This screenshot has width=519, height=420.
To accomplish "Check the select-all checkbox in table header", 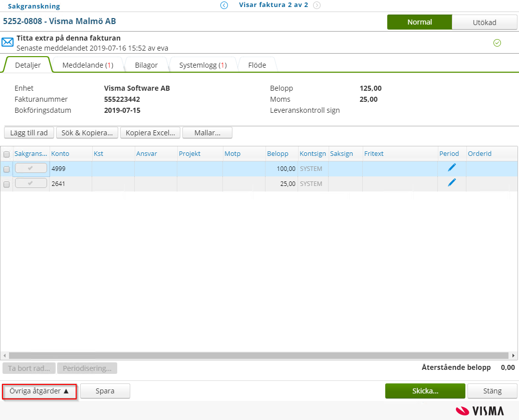I will (7, 153).
